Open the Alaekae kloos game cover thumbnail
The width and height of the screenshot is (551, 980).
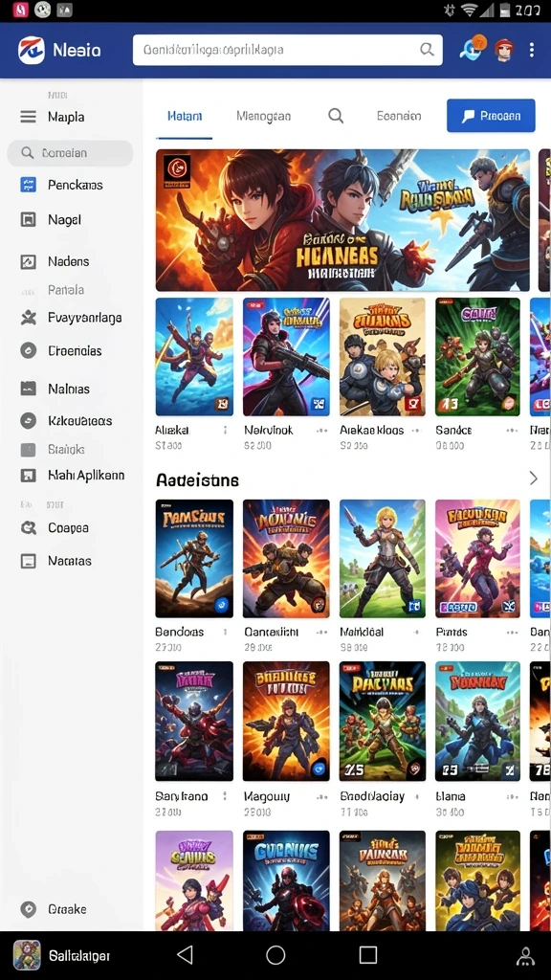click(383, 357)
